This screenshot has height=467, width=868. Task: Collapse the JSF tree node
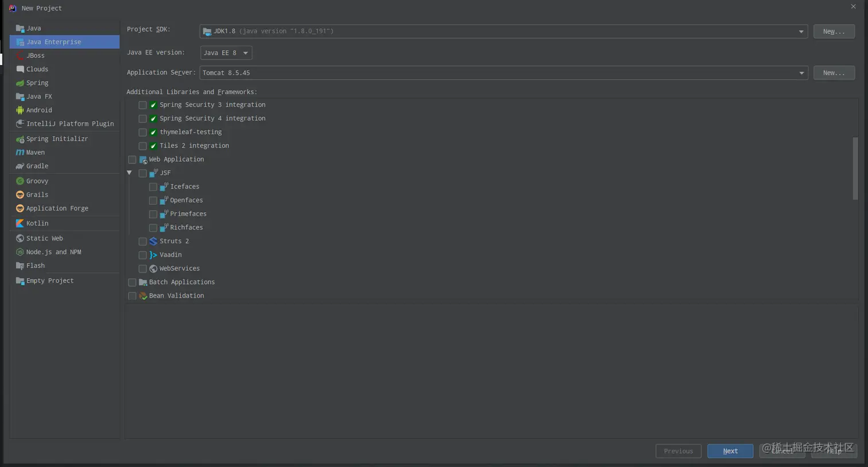(130, 173)
